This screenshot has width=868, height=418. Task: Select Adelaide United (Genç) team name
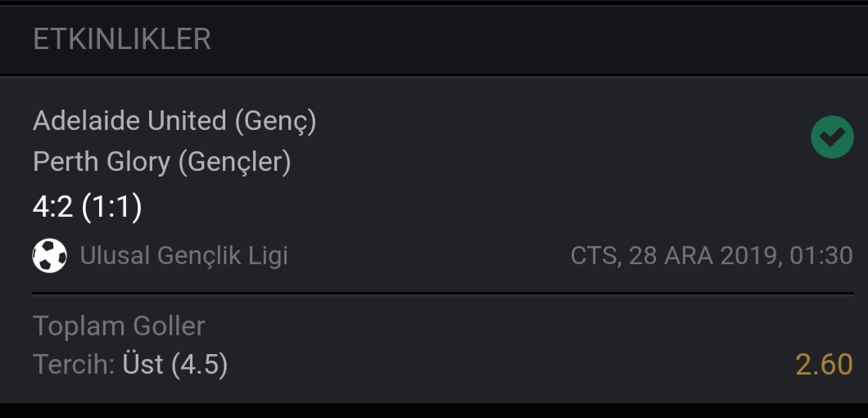tap(174, 121)
